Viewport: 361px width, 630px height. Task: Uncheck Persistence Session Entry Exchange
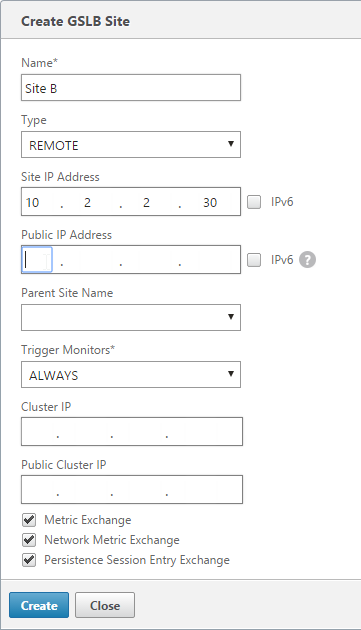click(x=29, y=560)
